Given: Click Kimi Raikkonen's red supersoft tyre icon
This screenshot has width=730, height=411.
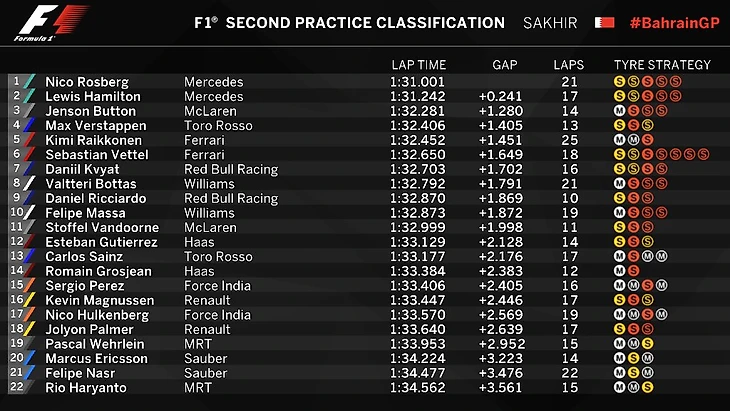Looking at the screenshot, I should pos(648,140).
